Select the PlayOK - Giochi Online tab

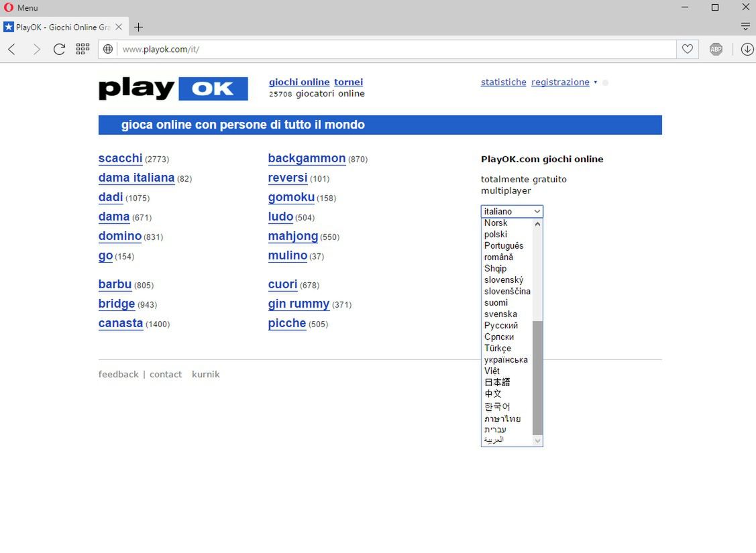click(x=63, y=27)
